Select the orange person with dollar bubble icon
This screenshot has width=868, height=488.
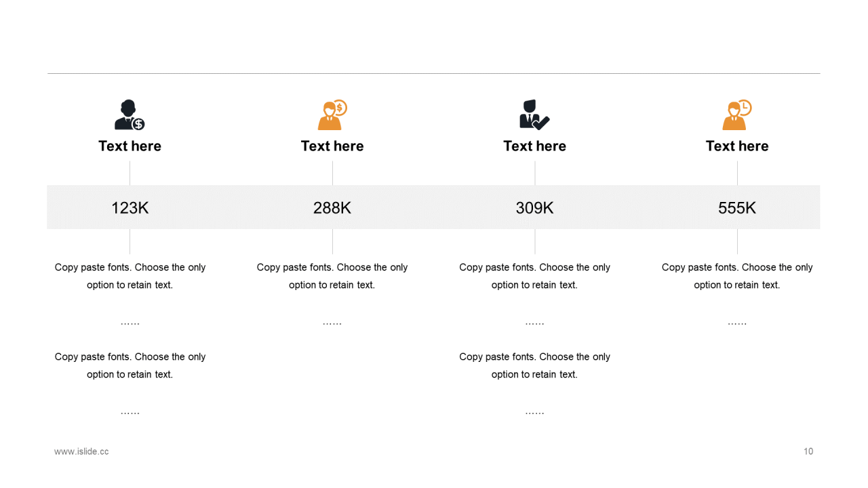332,115
